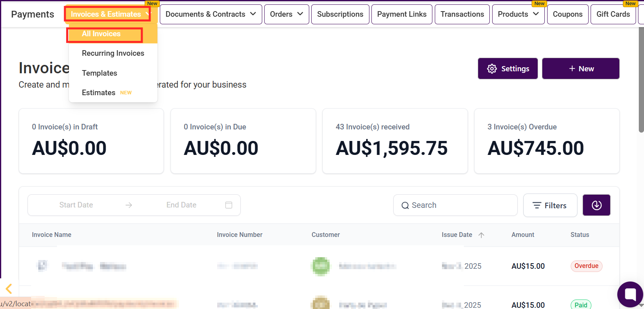The width and height of the screenshot is (644, 309).
Task: Open the Settings gear button
Action: pyautogui.click(x=508, y=68)
